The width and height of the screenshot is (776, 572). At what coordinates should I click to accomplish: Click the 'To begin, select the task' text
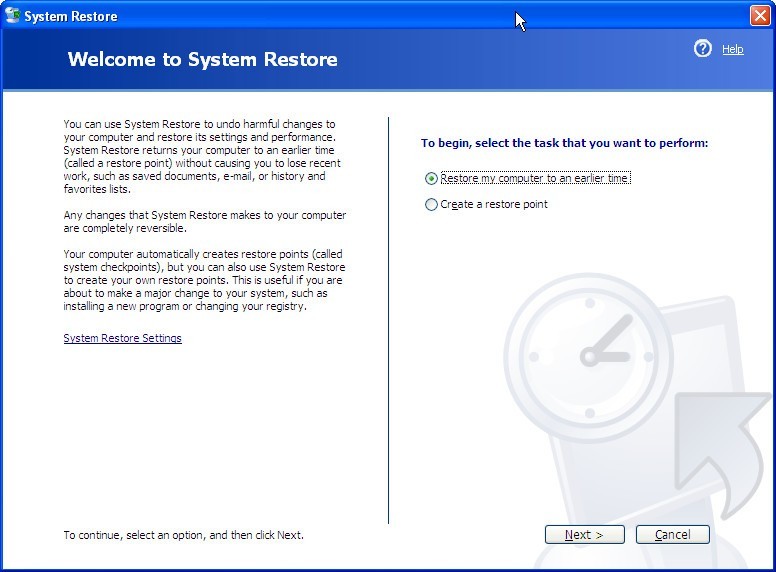pyautogui.click(x=565, y=143)
